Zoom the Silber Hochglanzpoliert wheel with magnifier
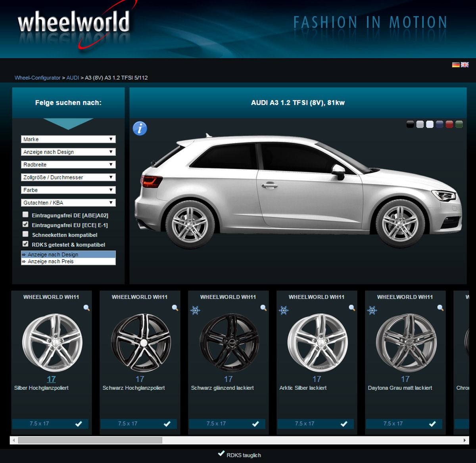The height and width of the screenshot is (463, 476). [86, 308]
